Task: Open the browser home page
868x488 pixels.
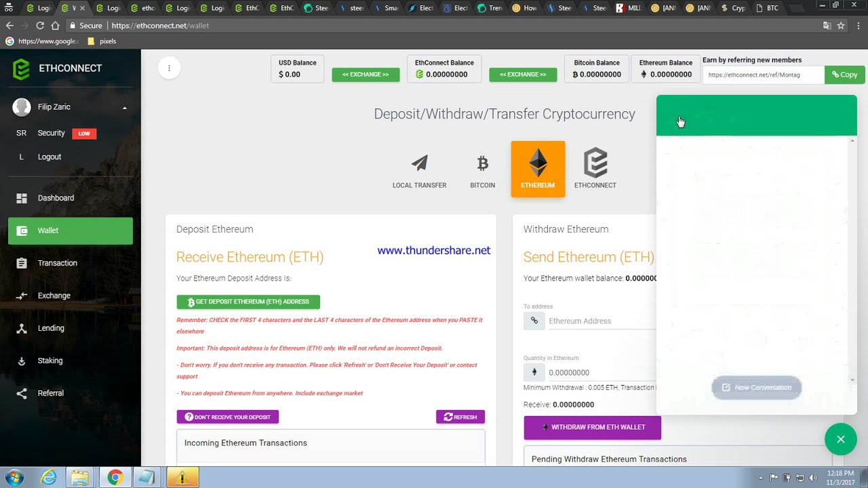Action: pos(55,25)
